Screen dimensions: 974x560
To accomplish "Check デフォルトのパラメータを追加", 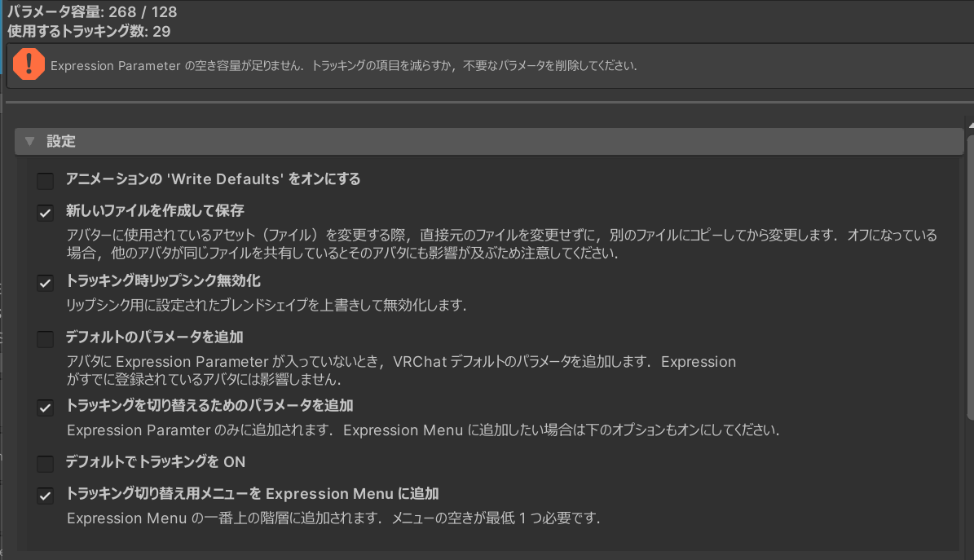I will point(46,339).
